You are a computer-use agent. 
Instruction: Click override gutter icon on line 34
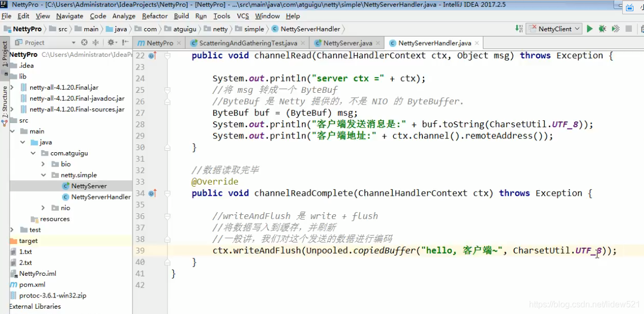click(x=152, y=194)
